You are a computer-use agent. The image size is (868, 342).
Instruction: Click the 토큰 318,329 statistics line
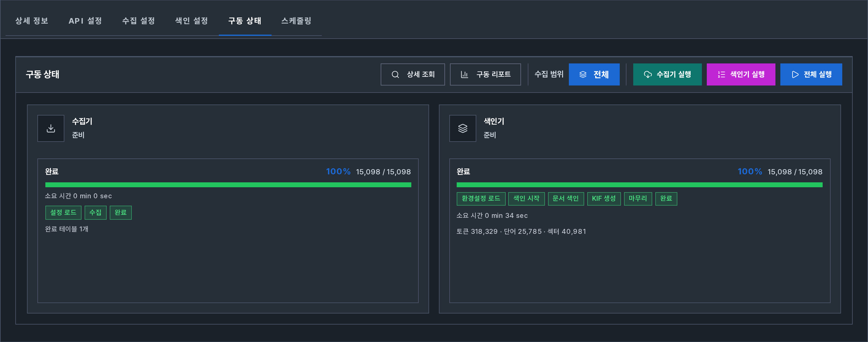521,231
